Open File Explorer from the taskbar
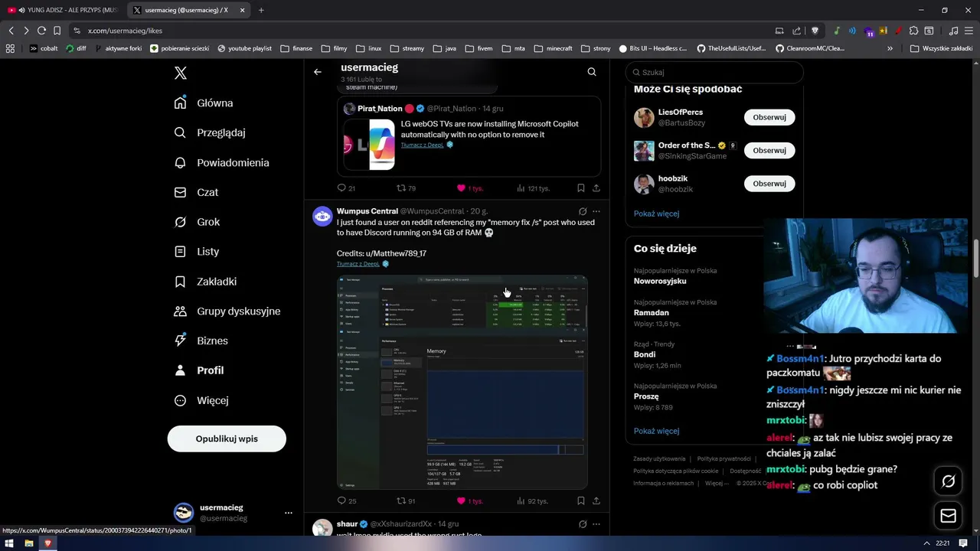980x551 pixels. coord(29,543)
